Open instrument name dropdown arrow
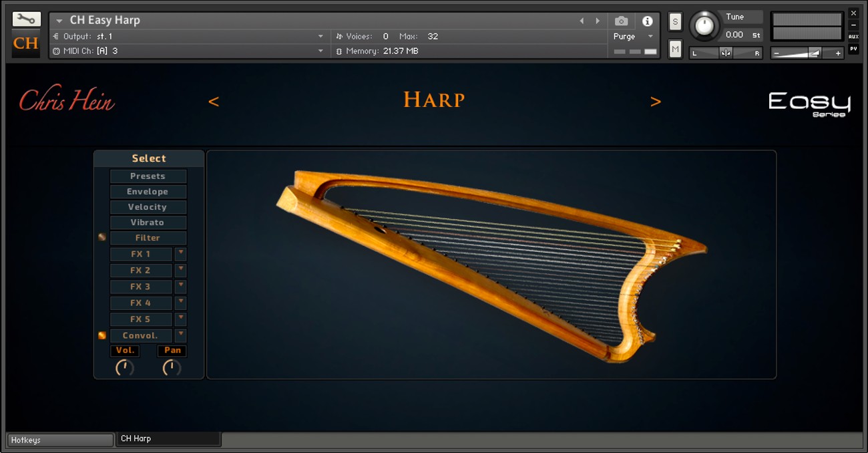The image size is (868, 453). click(x=59, y=21)
